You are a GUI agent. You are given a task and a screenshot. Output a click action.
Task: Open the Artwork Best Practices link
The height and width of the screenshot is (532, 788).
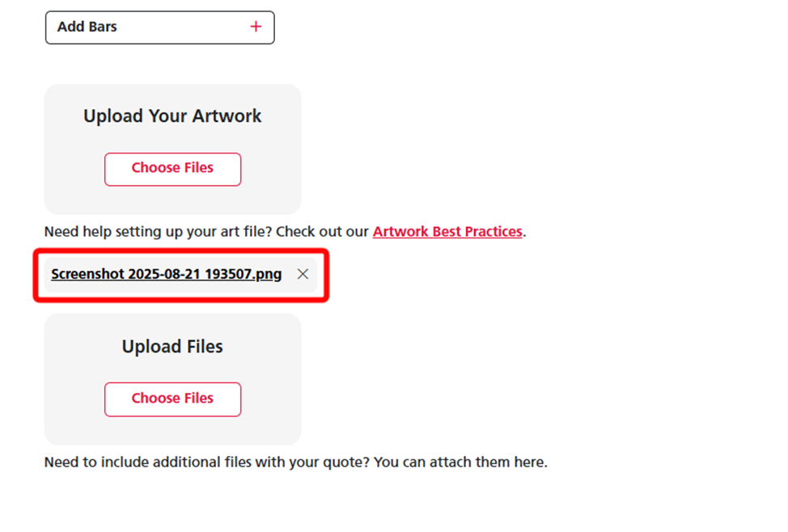tap(447, 231)
